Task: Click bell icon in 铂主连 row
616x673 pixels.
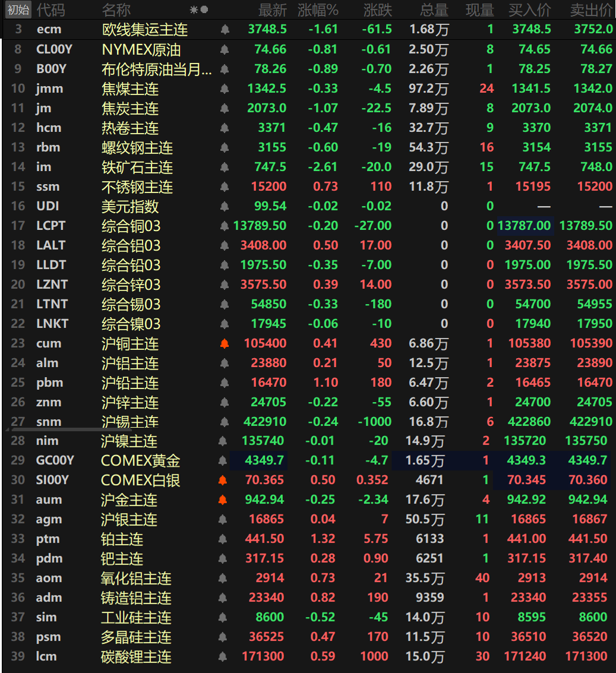Action: (222, 539)
